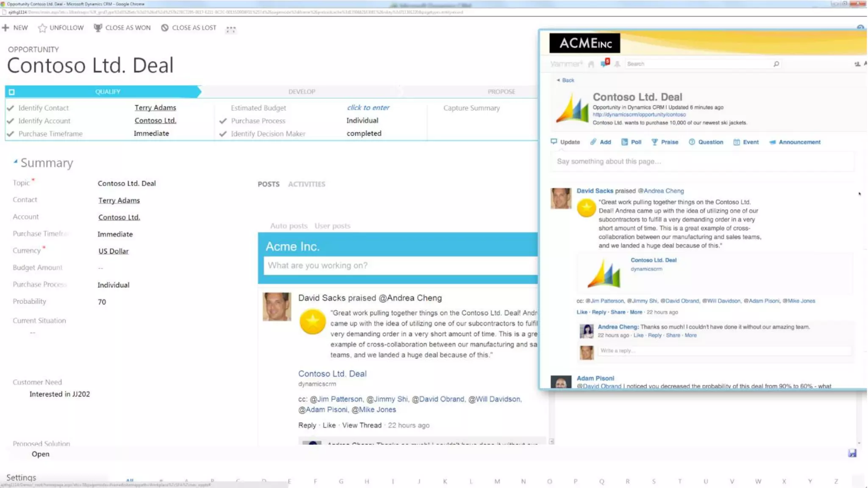Click the Close as Won trophy icon
Image resolution: width=868 pixels, height=488 pixels.
(x=98, y=28)
